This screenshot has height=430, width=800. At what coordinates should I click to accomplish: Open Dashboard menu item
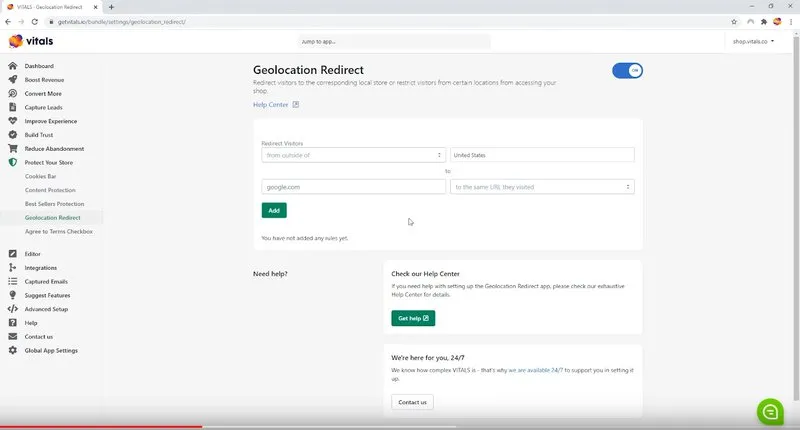click(39, 66)
